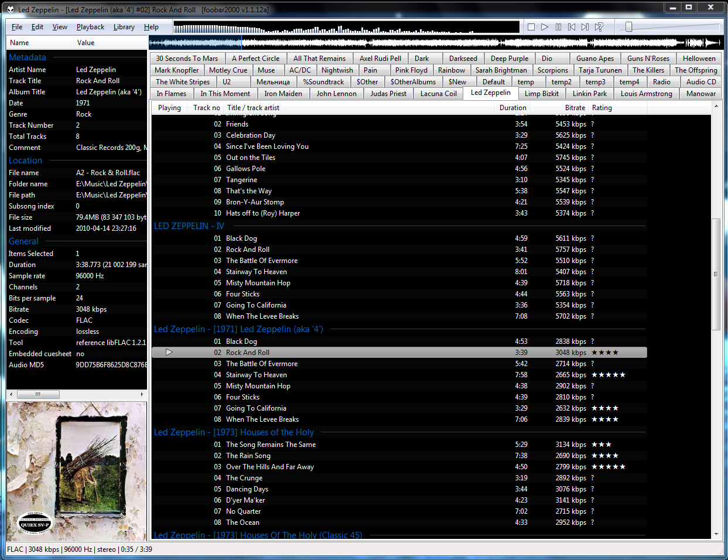Open the Help menu

point(151,27)
